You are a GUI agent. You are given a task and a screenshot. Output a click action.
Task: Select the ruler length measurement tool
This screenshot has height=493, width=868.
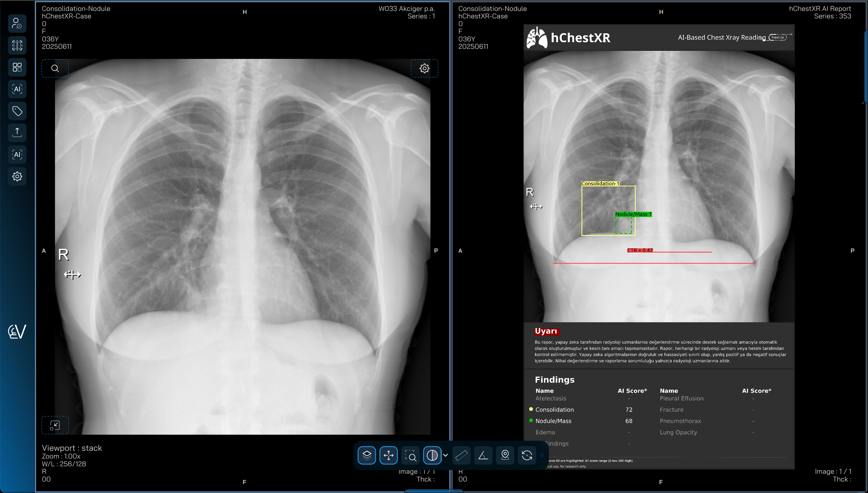[461, 455]
